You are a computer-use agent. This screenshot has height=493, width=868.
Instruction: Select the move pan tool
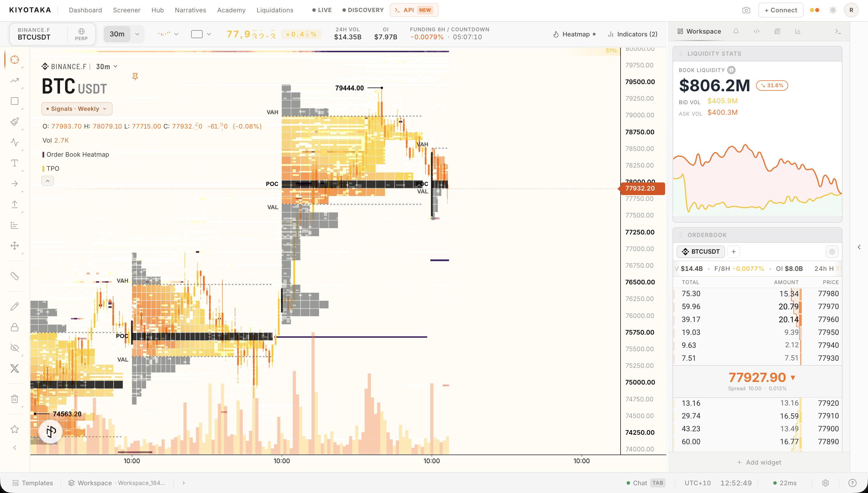pos(15,246)
